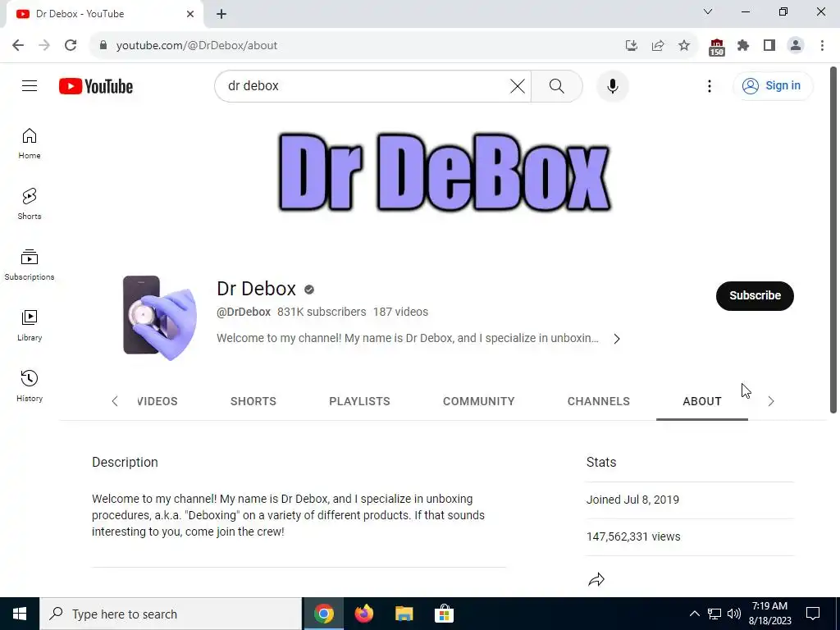The width and height of the screenshot is (840, 630).
Task: Click the page vertical scrollbar
Action: (x=833, y=240)
